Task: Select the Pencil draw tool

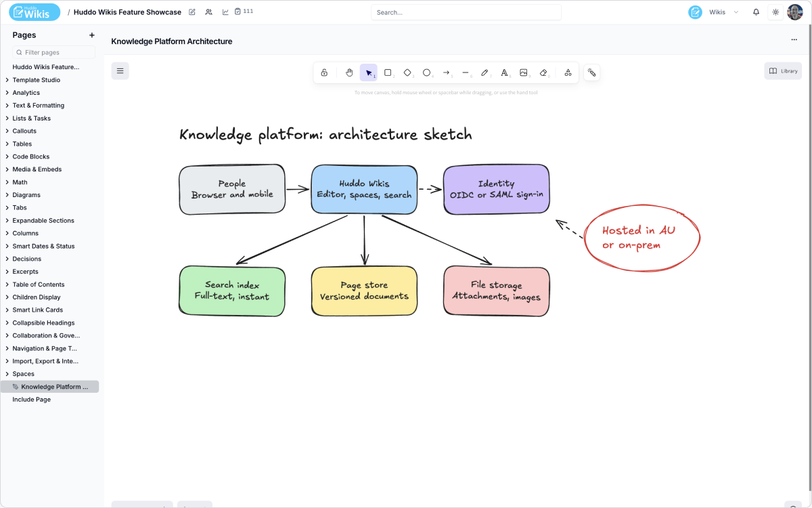Action: coord(484,72)
